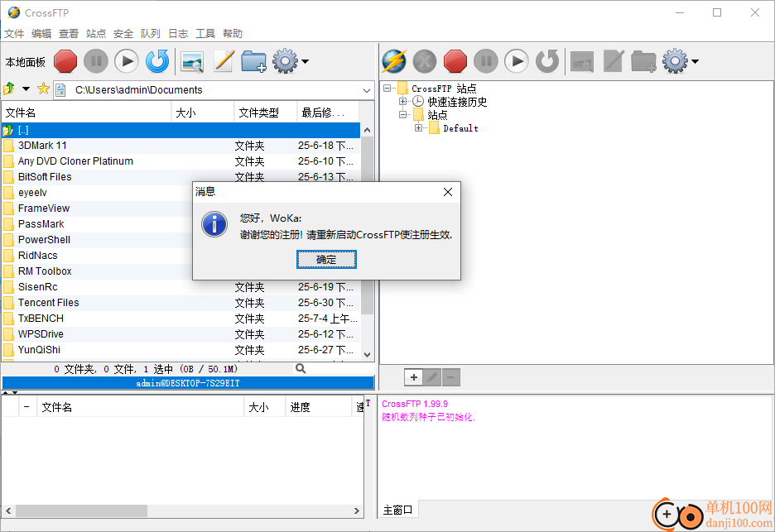
Task: Close the 消息 dialog
Action: (448, 192)
